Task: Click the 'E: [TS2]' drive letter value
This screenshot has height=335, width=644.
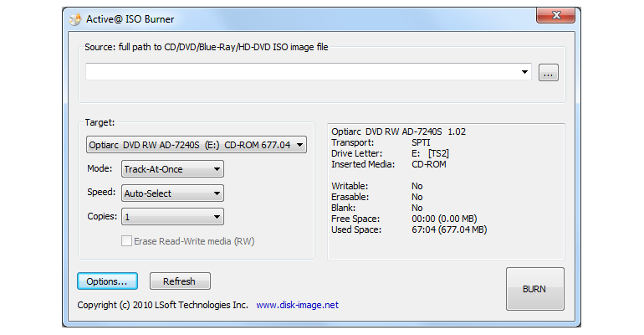Action: point(430,153)
